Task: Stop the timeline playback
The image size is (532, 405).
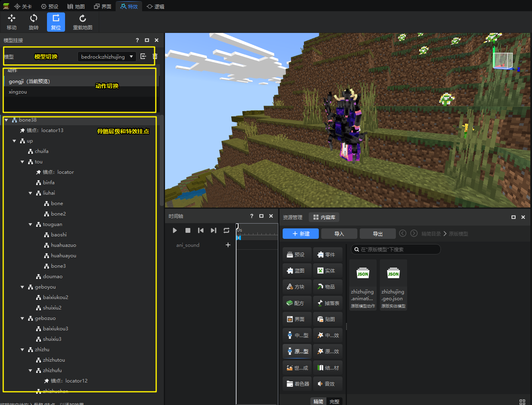Action: pyautogui.click(x=188, y=230)
